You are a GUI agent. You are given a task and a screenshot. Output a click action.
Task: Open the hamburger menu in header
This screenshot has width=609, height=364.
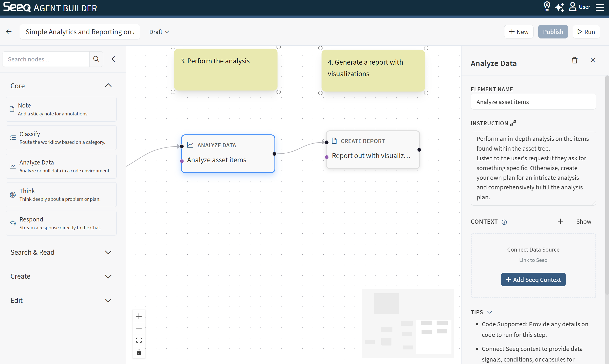click(600, 7)
